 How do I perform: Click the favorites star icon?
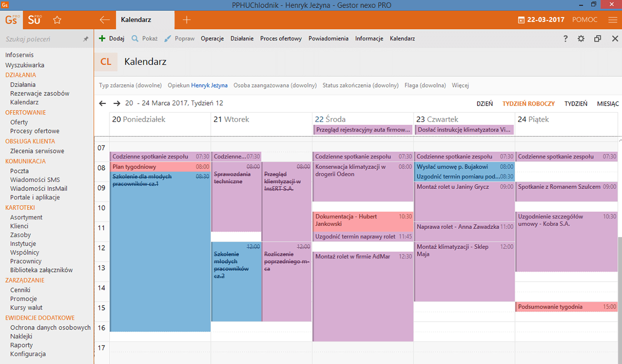(57, 20)
